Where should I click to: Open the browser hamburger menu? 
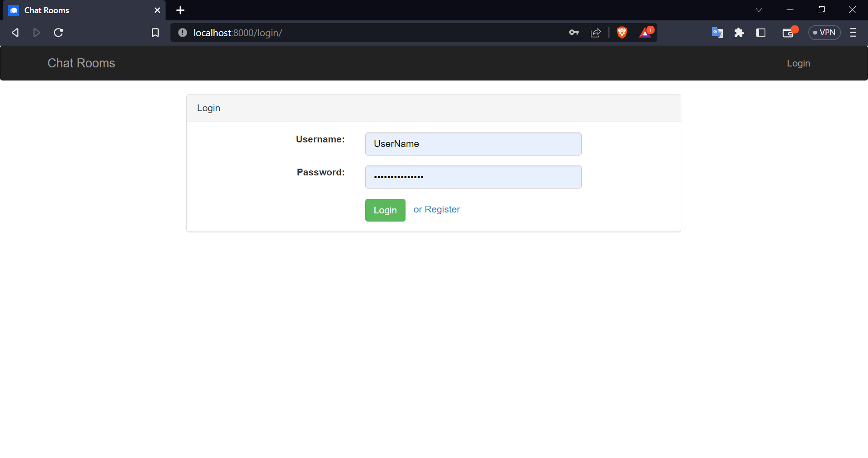pyautogui.click(x=854, y=33)
